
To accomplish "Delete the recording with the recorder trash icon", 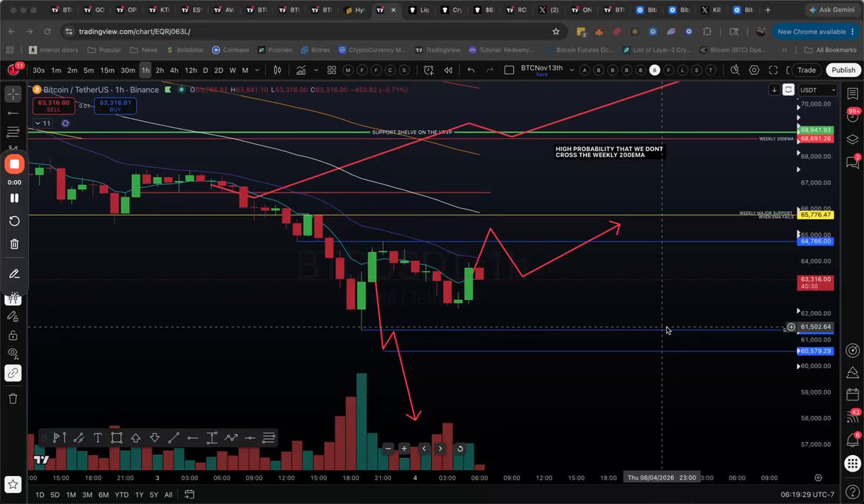I will (14, 244).
